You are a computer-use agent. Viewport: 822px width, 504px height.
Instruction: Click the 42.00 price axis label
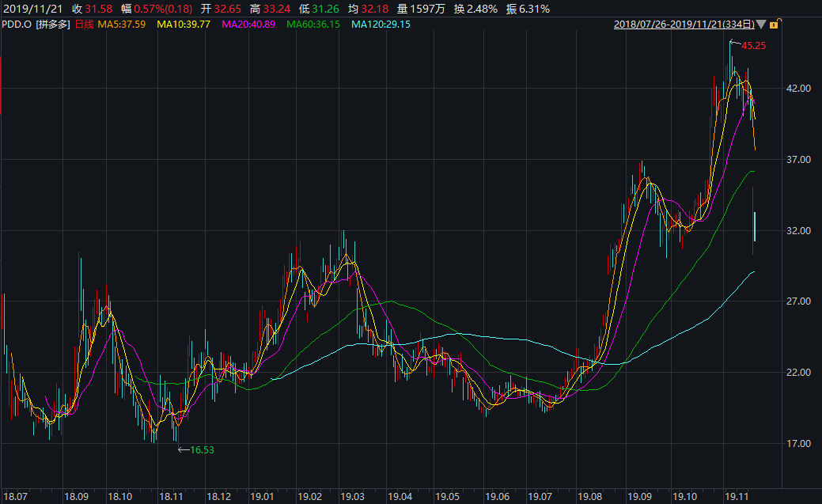coord(798,89)
